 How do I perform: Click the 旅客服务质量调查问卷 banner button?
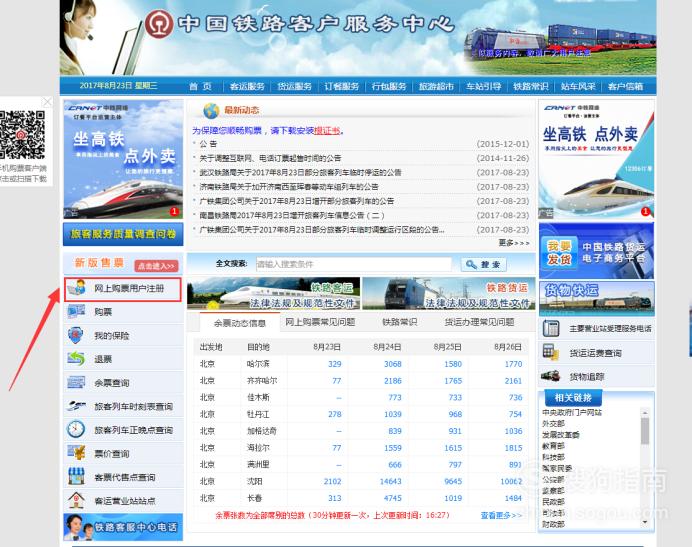pos(123,234)
